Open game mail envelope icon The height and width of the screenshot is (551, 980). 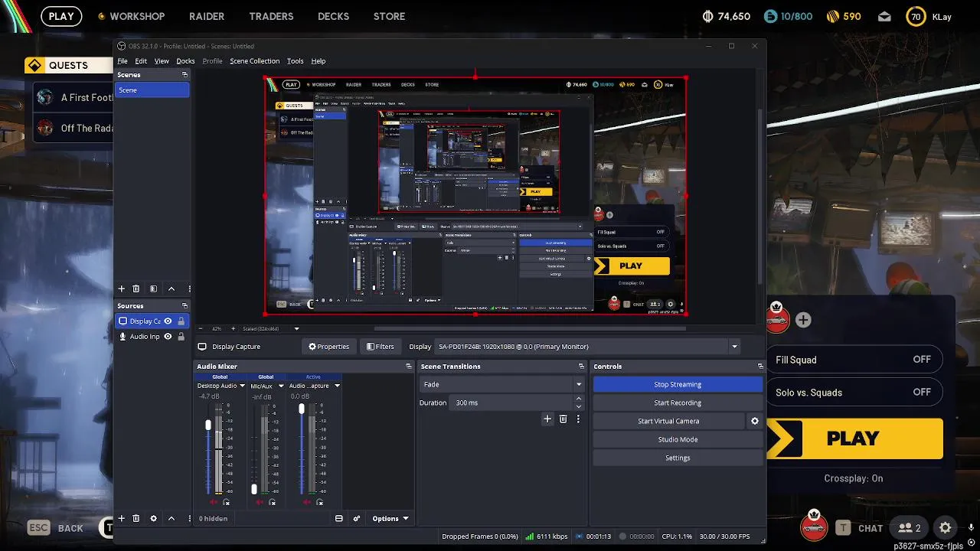point(884,16)
